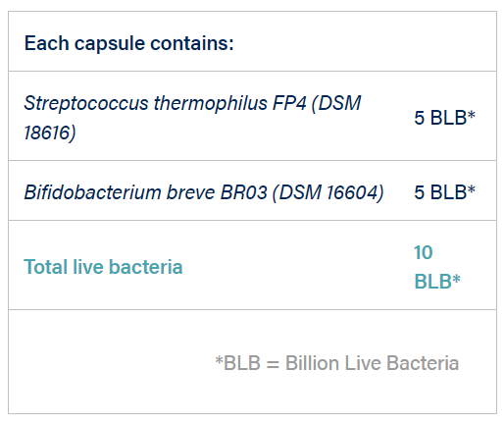This screenshot has width=504, height=424.
Task: Click the word 'Billion' in the footnote
Action: click(312, 363)
